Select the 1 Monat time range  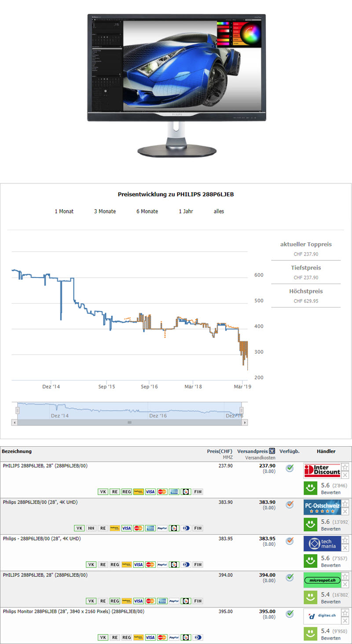click(64, 211)
